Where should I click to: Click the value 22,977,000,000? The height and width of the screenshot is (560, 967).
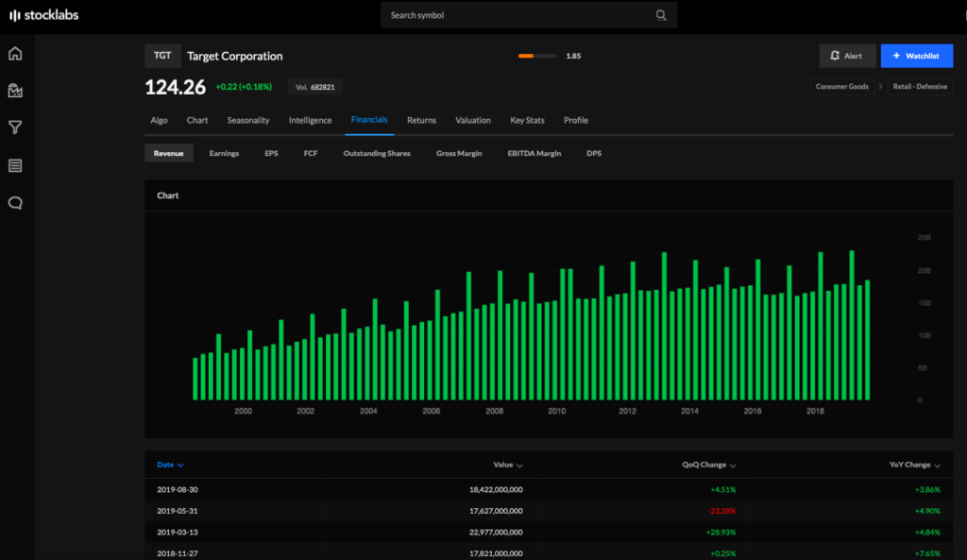[x=496, y=533]
